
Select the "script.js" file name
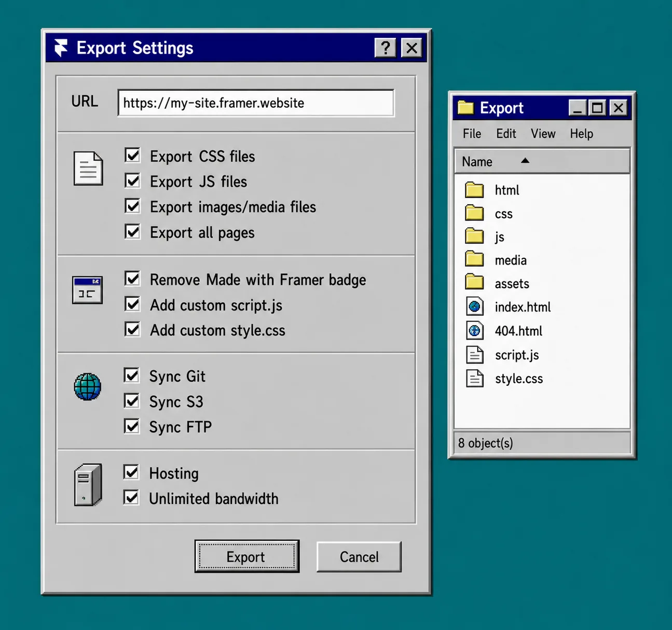pyautogui.click(x=517, y=355)
